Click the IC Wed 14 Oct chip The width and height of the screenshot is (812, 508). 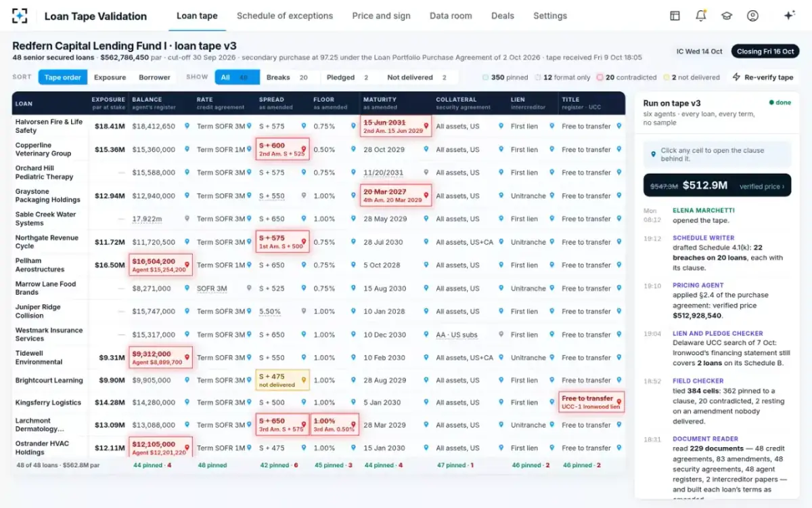click(700, 51)
